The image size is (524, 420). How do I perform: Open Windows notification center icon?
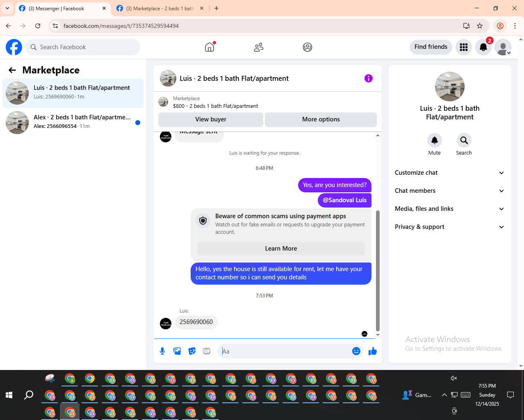(x=510, y=395)
